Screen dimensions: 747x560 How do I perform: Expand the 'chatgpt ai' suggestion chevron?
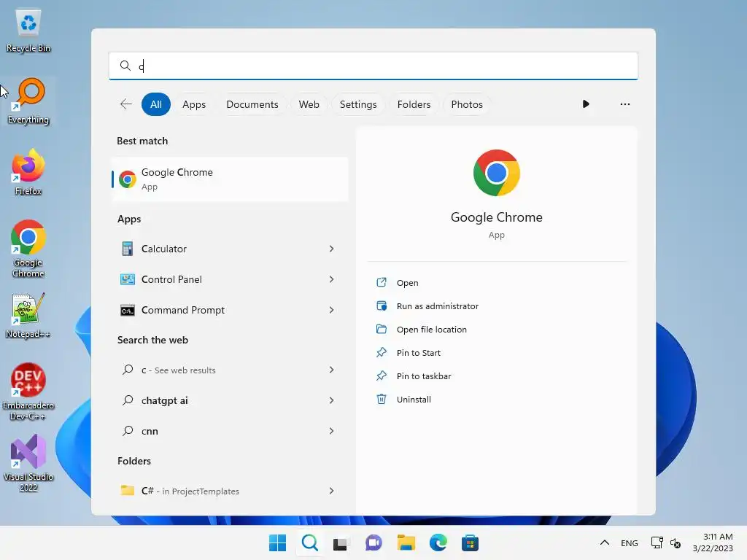coord(332,400)
